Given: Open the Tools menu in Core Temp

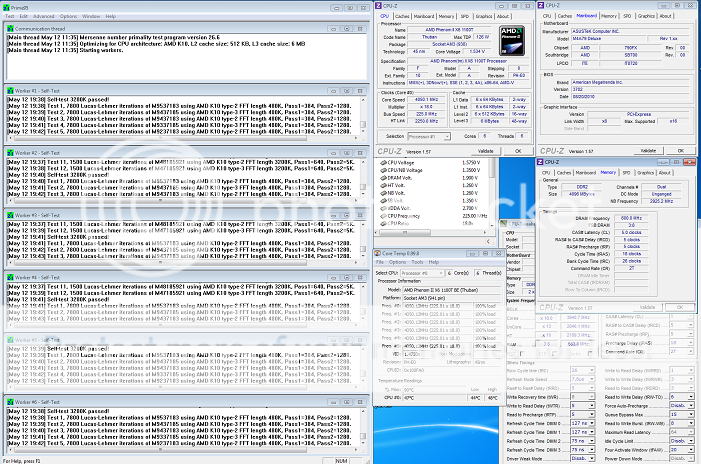Looking at the screenshot, I should pos(417,262).
